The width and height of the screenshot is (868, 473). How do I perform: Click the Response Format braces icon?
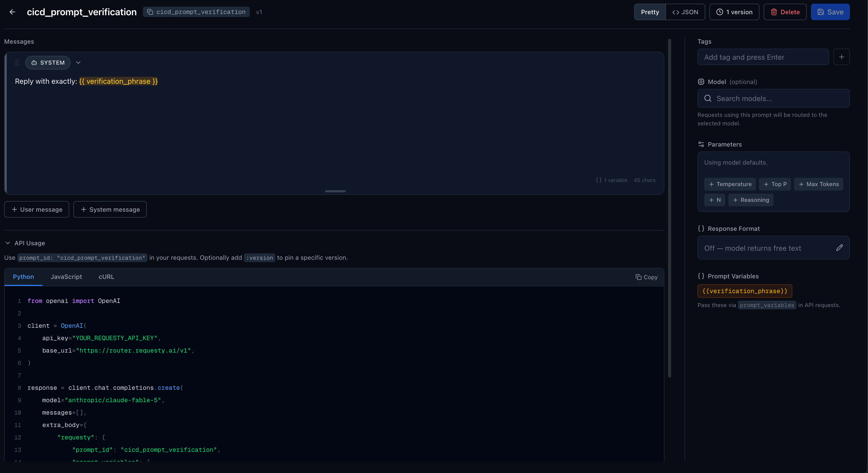point(701,228)
